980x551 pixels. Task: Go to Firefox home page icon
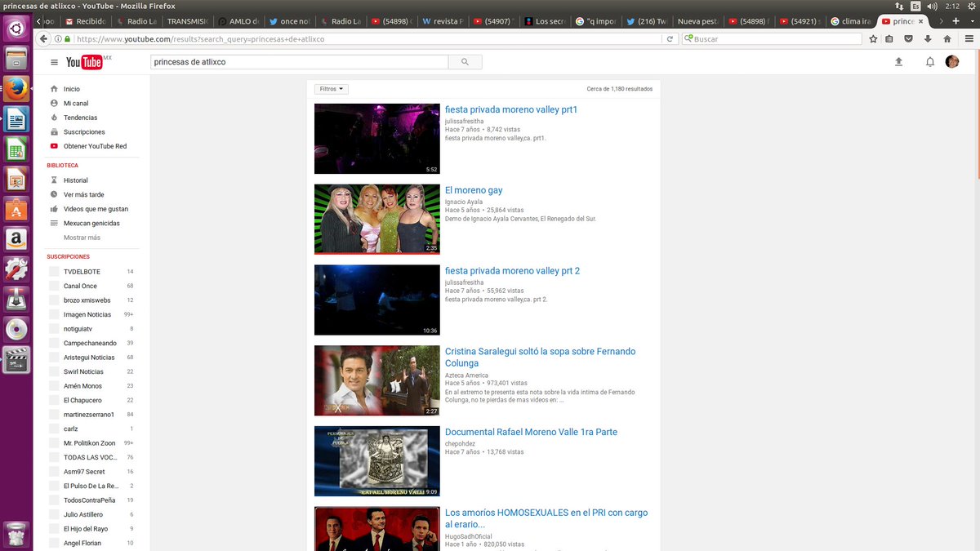pos(947,38)
